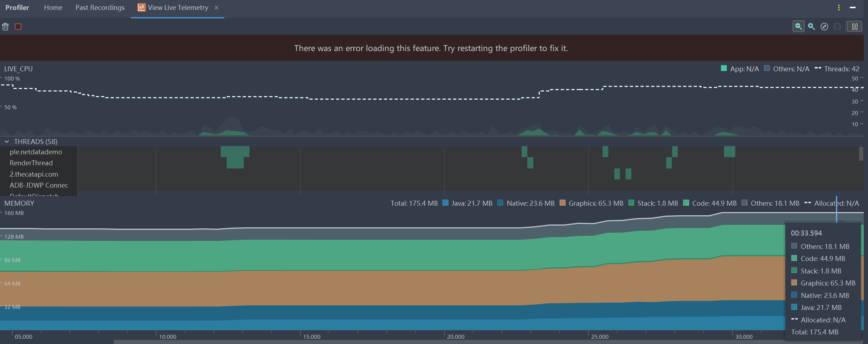Screen dimensions: 868x344
Task: Select the RenderThread row in thread list
Action: point(31,163)
